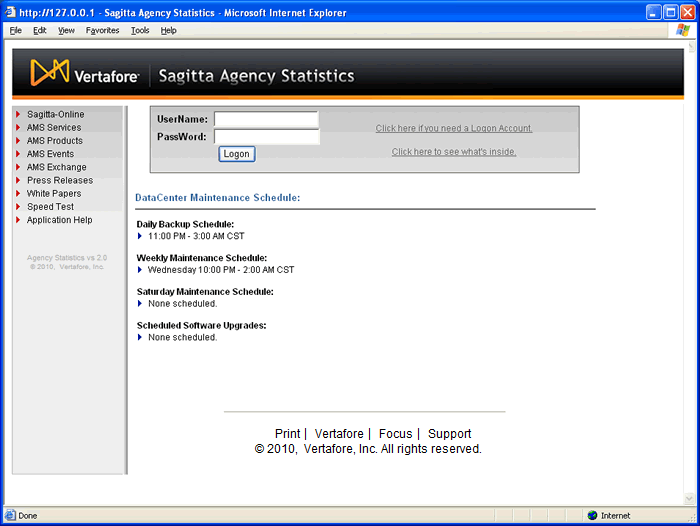Click red arrow beside Sagitta-Online
Viewport: 700px width, 526px height.
click(18, 114)
